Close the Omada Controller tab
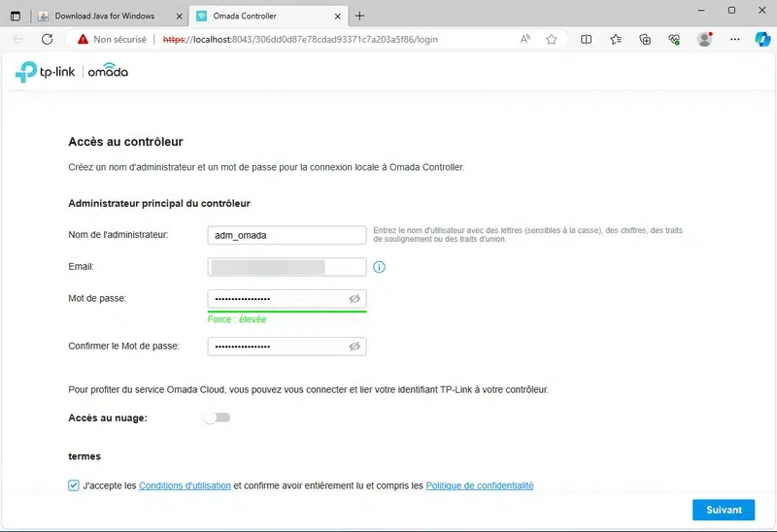 tap(337, 17)
